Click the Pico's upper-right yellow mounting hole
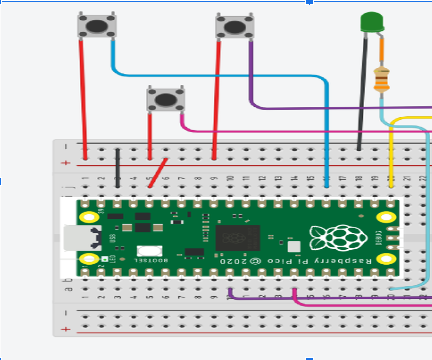This screenshot has height=360, width=432. click(386, 218)
